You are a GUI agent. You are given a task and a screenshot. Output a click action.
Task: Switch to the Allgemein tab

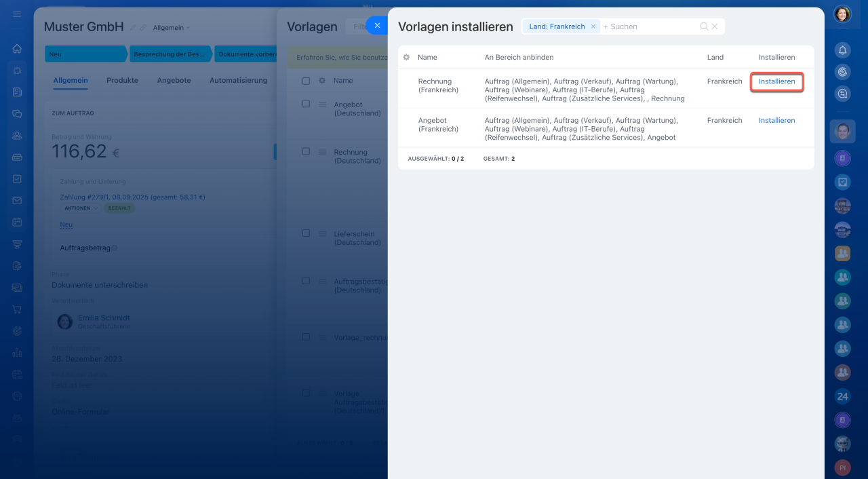point(71,80)
